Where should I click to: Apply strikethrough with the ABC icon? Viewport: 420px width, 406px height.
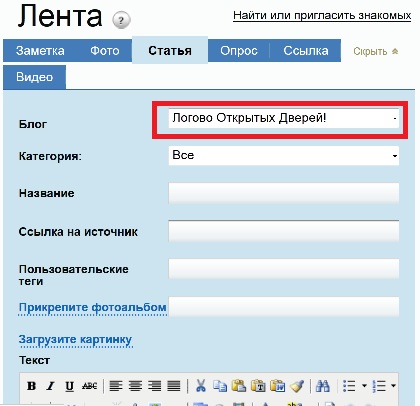89,386
